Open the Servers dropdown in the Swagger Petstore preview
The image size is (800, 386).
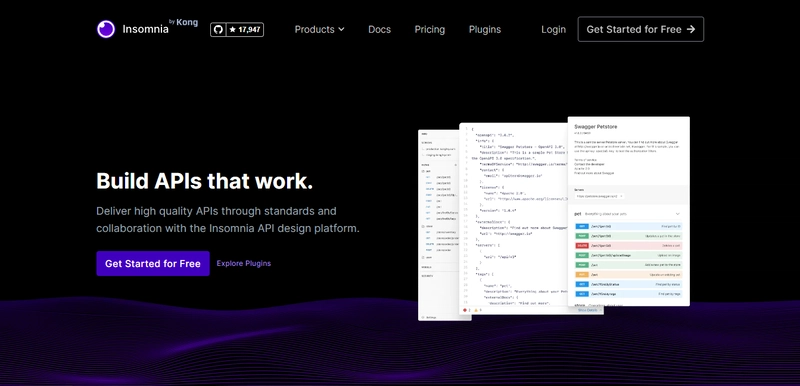[x=599, y=196]
